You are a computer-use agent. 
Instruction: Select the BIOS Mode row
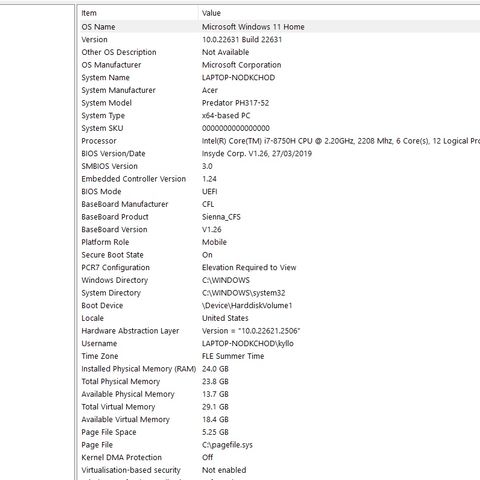(279, 191)
